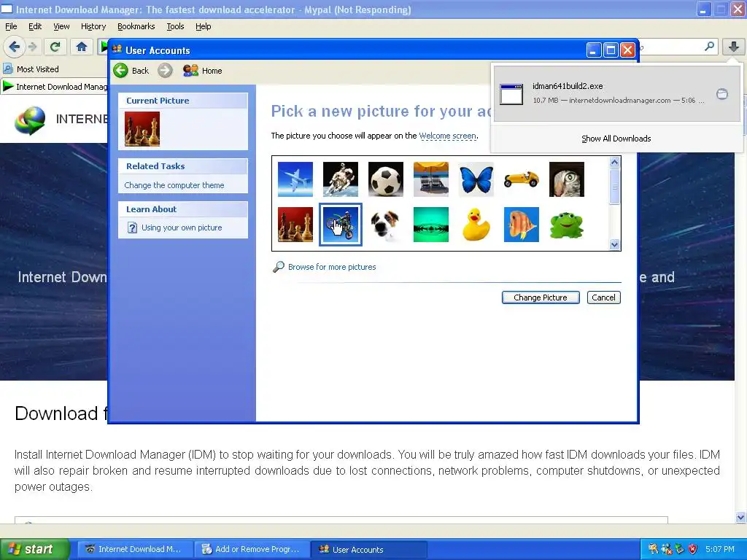Switch to Add or Remove Programs taskbar button

click(251, 550)
